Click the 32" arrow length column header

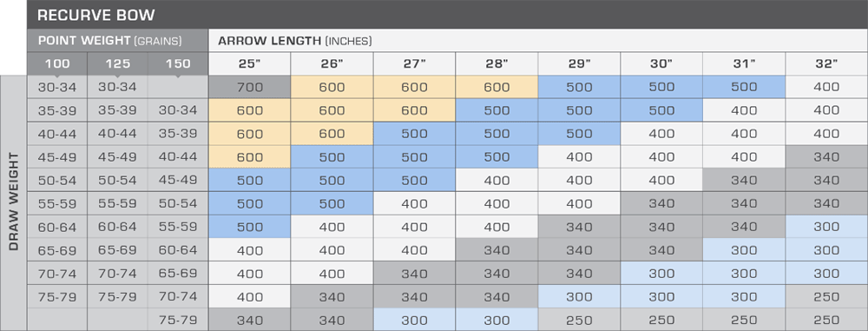(827, 63)
